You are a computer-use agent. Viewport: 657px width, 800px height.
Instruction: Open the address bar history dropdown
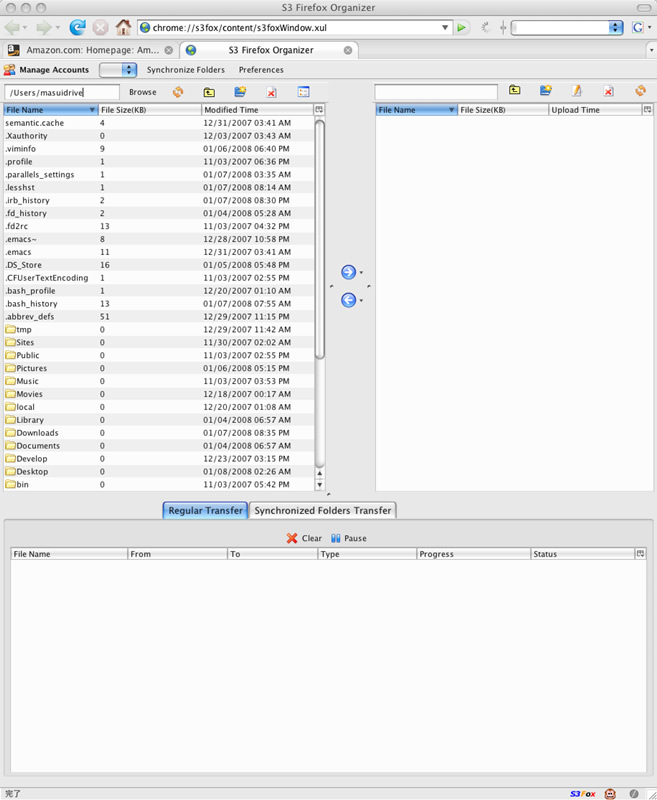click(445, 28)
